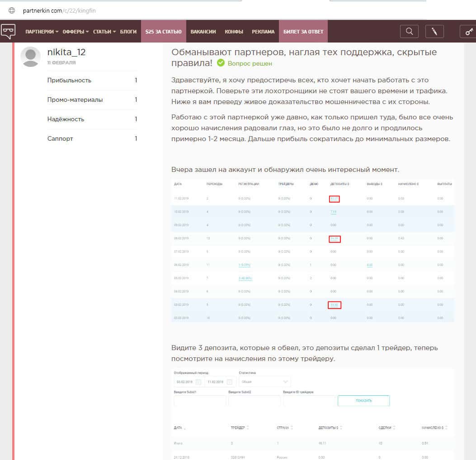Open the search magnifier icon
The height and width of the screenshot is (460, 476).
[x=409, y=31]
